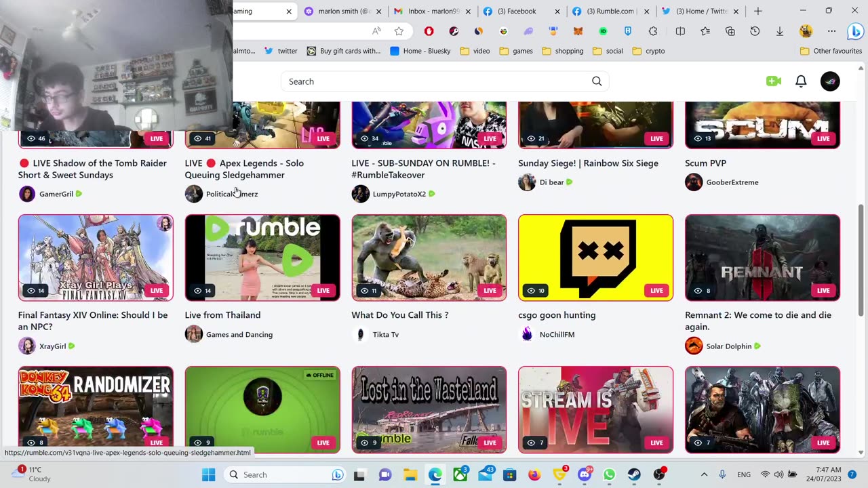Open the Bitwarden shield extension

pyautogui.click(x=628, y=31)
